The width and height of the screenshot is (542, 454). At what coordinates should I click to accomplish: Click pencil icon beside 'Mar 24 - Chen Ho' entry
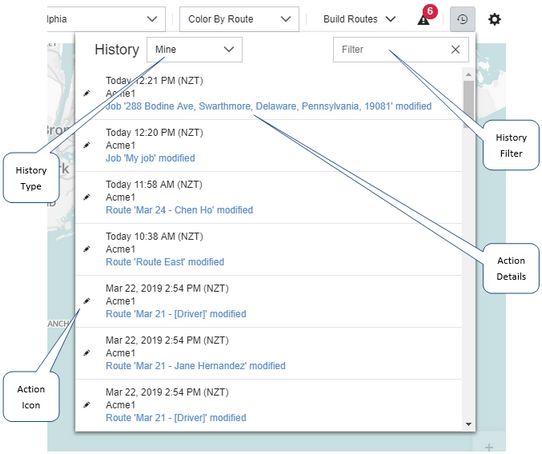87,197
